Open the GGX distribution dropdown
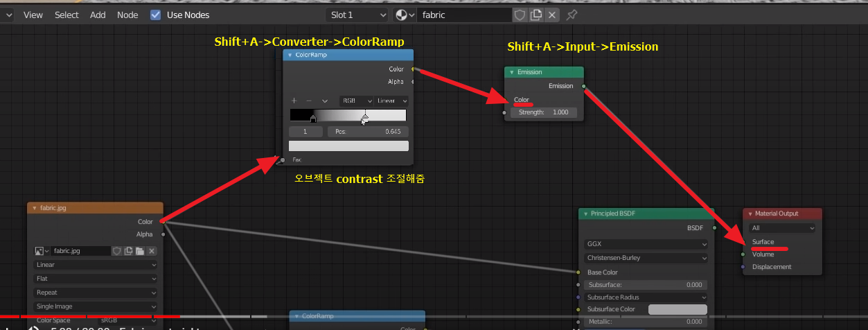The height and width of the screenshot is (330, 868). [x=646, y=244]
